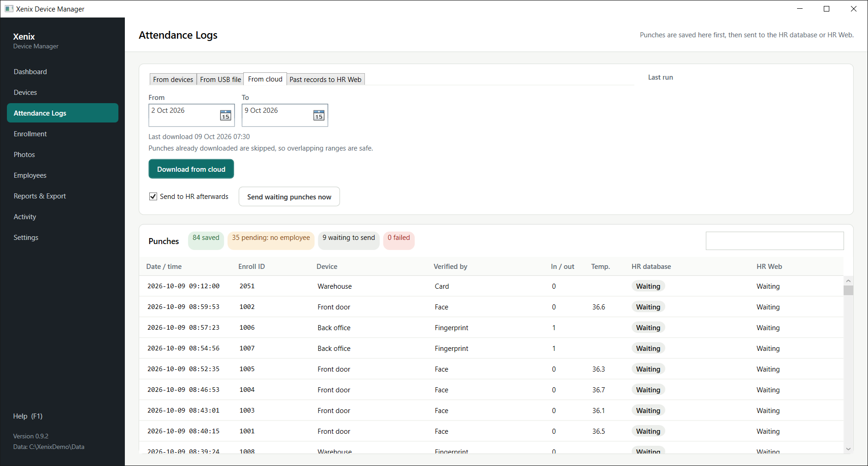Open the To date calendar picker icon
The image size is (868, 466).
click(x=319, y=115)
